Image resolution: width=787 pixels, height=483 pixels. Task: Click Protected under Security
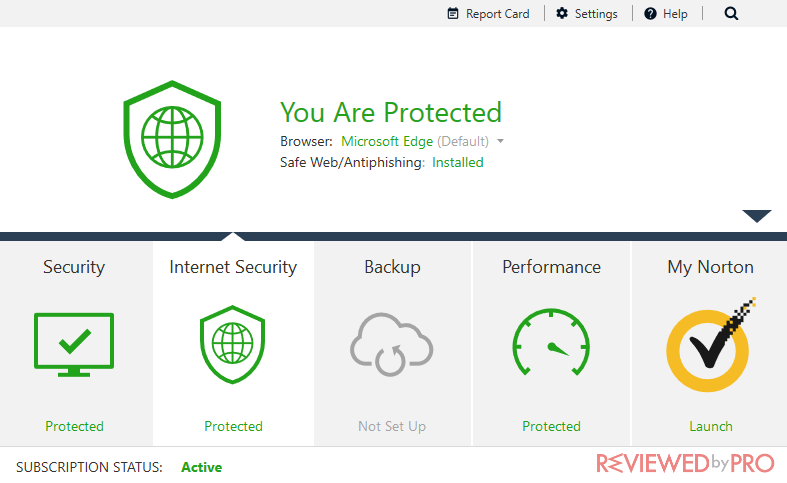pos(74,426)
